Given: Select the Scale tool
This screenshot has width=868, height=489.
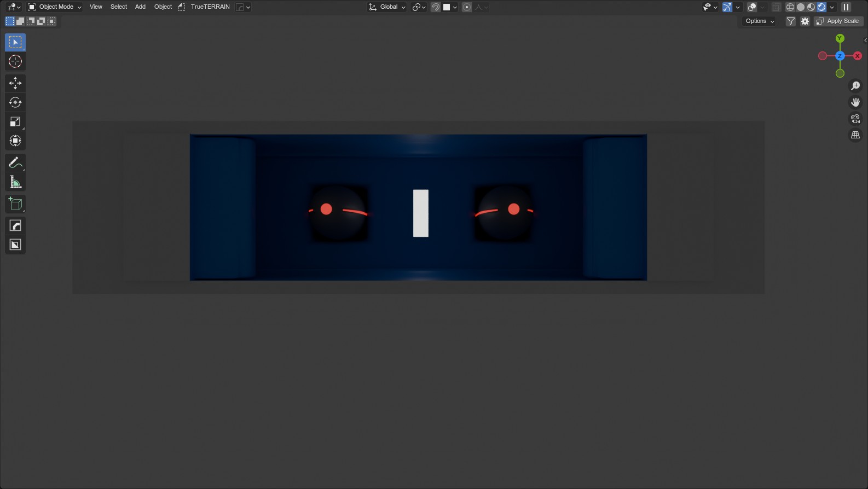Looking at the screenshot, I should [15, 121].
